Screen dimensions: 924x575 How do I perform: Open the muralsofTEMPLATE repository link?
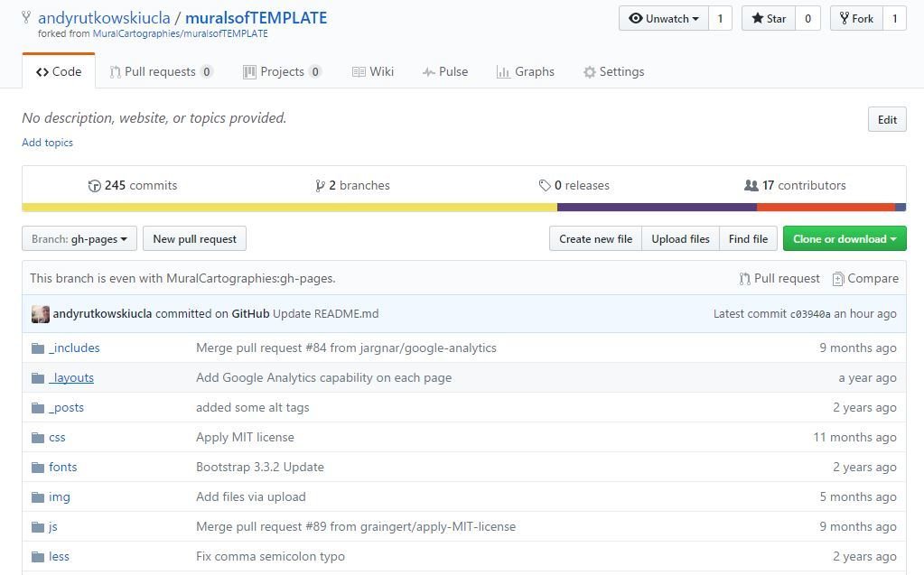[x=256, y=18]
